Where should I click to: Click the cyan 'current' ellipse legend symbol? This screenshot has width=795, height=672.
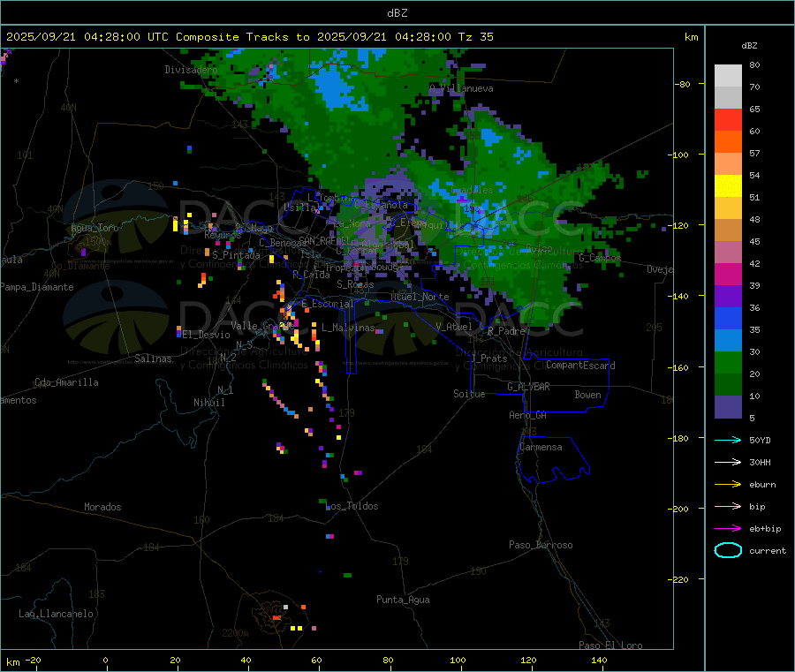click(728, 550)
